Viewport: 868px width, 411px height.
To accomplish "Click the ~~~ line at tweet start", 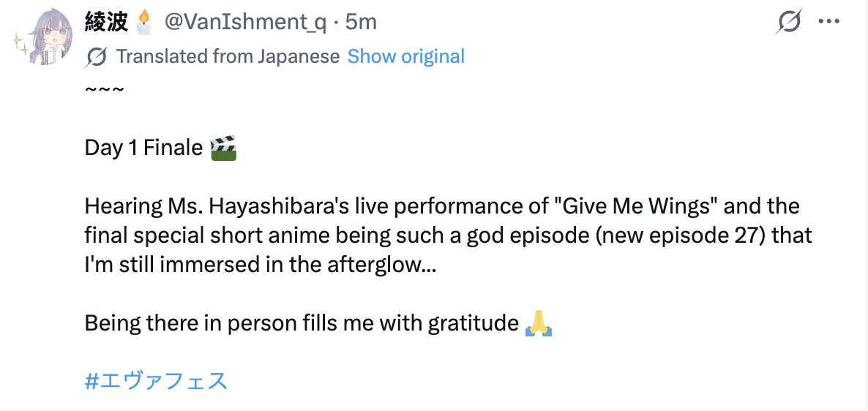I will point(104,88).
